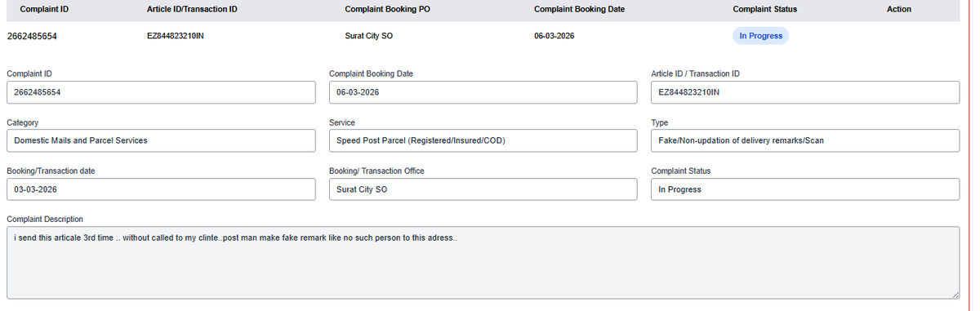Click article ID EZ844823210IN in table row
This screenshot has width=980, height=311.
176,36
